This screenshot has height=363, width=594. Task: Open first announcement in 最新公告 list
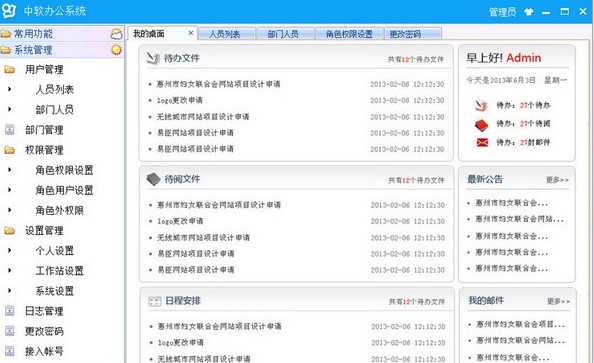click(x=512, y=203)
